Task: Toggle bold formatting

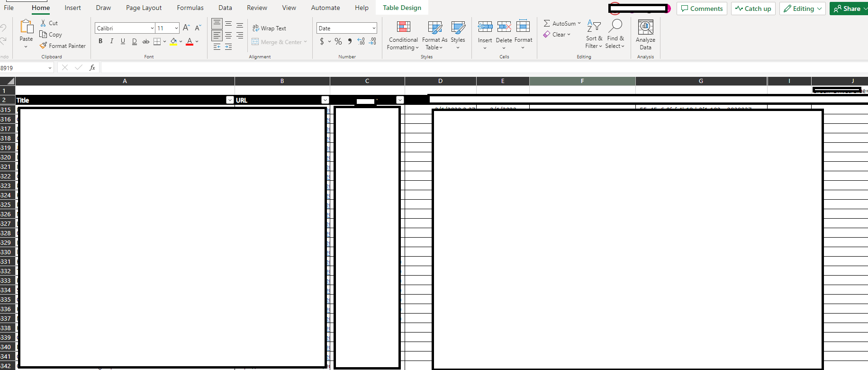Action: point(100,41)
